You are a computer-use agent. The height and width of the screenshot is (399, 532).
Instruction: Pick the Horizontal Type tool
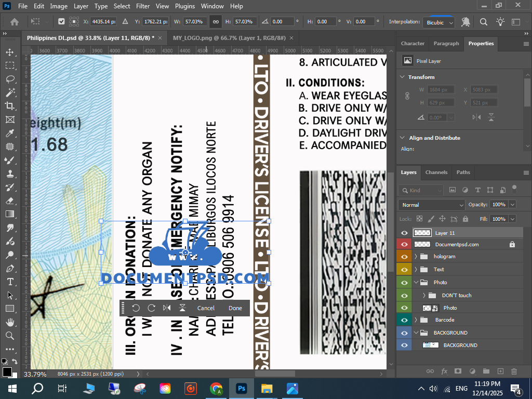pyautogui.click(x=10, y=282)
